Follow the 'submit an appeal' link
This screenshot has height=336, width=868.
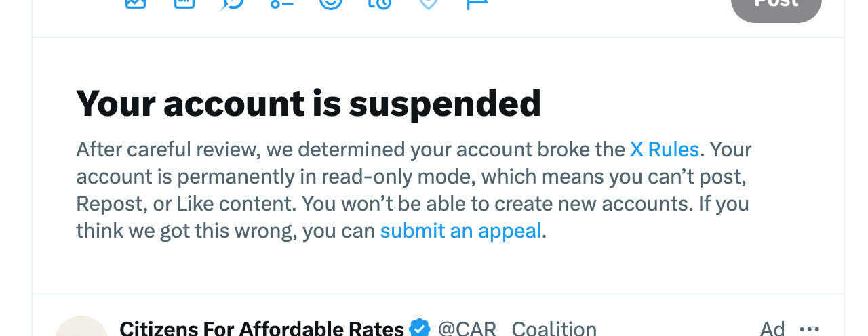tap(460, 231)
